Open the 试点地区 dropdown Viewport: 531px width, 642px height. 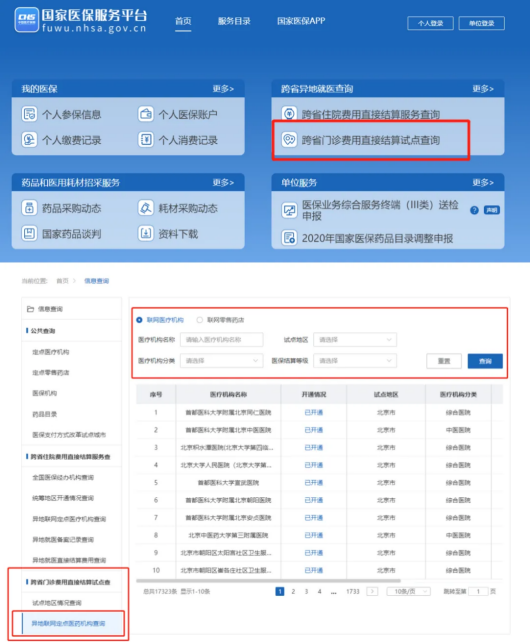(x=355, y=339)
